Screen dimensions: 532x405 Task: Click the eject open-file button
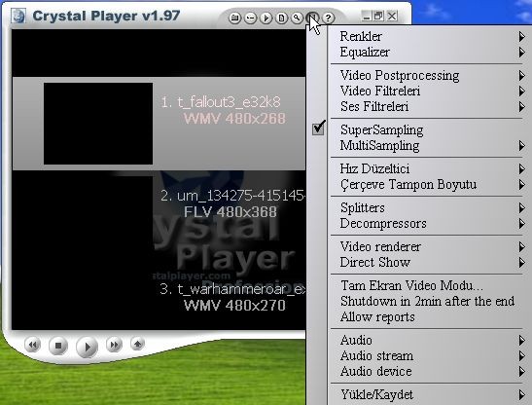coord(138,345)
